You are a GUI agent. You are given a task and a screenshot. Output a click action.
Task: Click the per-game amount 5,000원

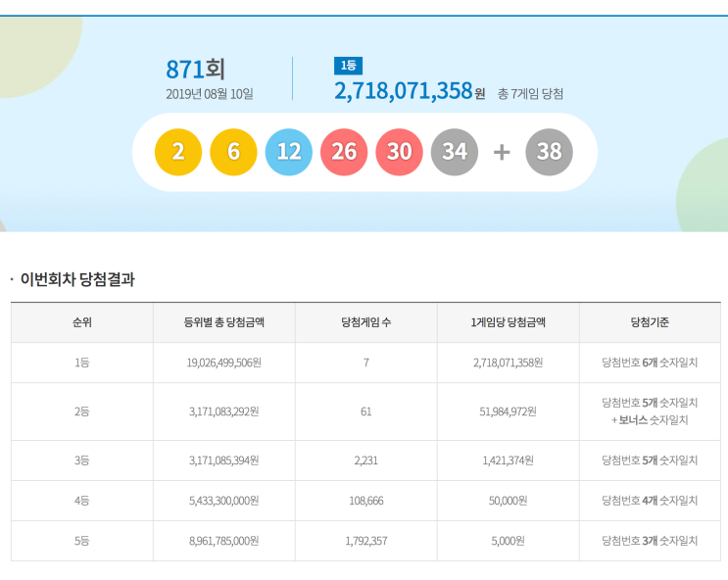[x=508, y=541]
